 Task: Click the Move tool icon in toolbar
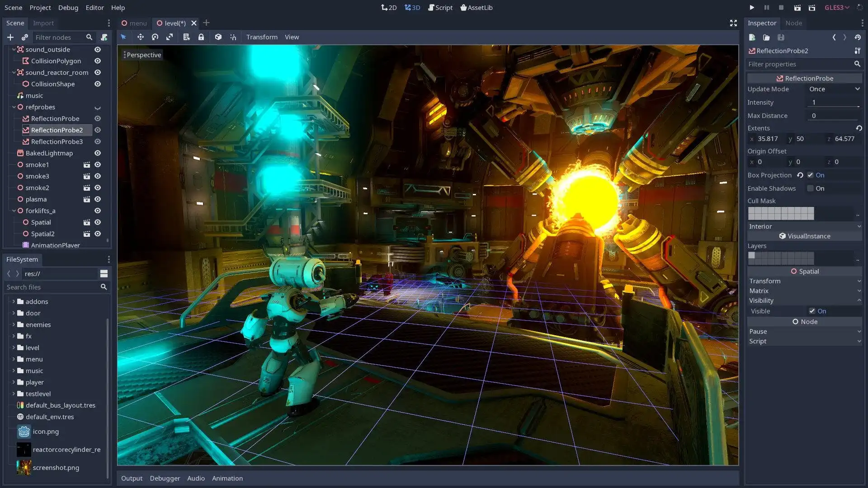(140, 37)
